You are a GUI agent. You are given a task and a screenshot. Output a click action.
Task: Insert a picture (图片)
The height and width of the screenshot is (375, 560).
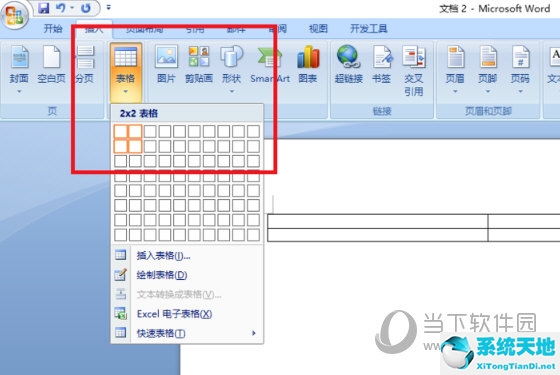166,65
